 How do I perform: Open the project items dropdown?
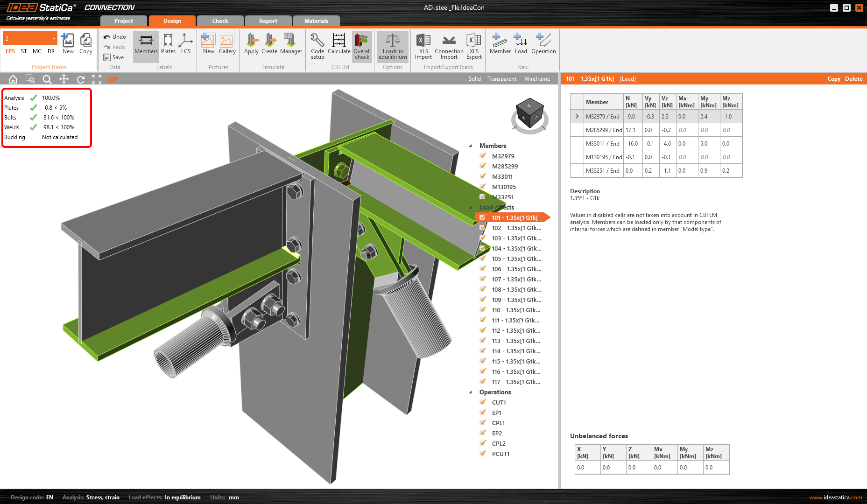53,38
